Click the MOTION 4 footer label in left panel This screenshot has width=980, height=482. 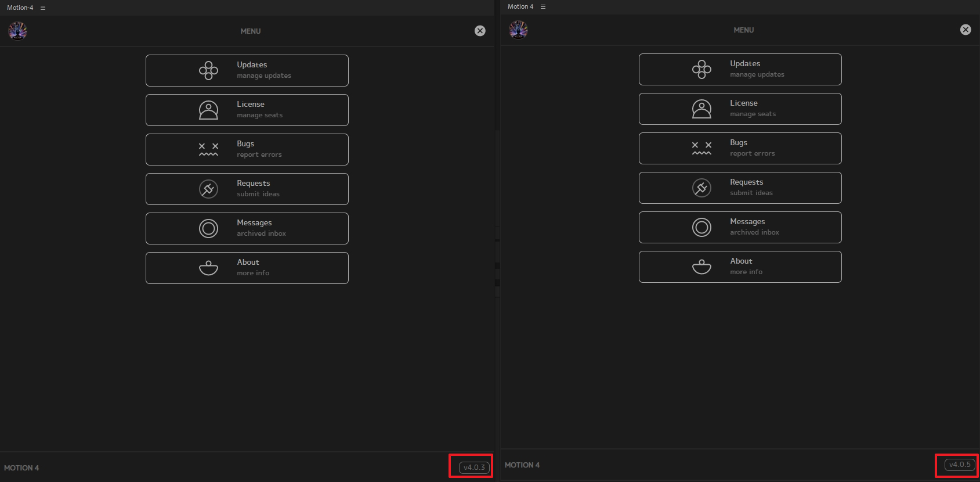click(x=21, y=468)
